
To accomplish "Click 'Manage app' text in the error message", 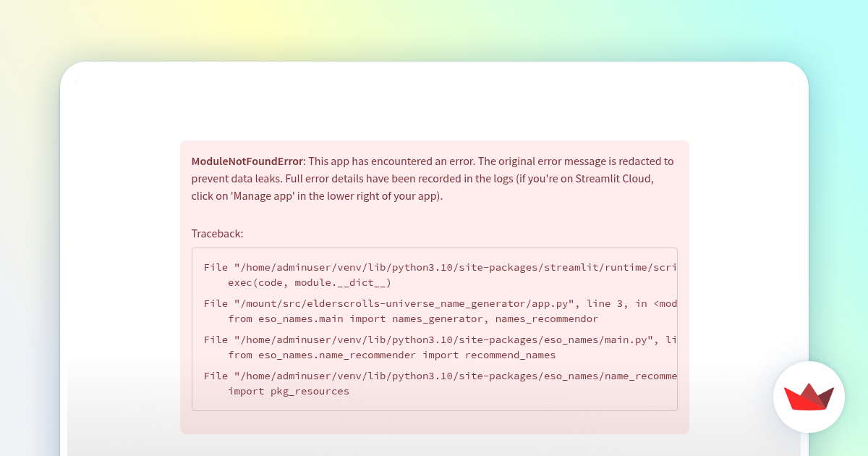I will [x=263, y=195].
